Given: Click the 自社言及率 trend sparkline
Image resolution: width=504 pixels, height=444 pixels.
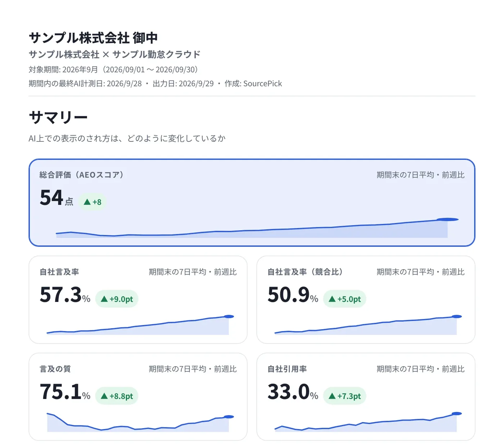Looking at the screenshot, I should 140,325.
